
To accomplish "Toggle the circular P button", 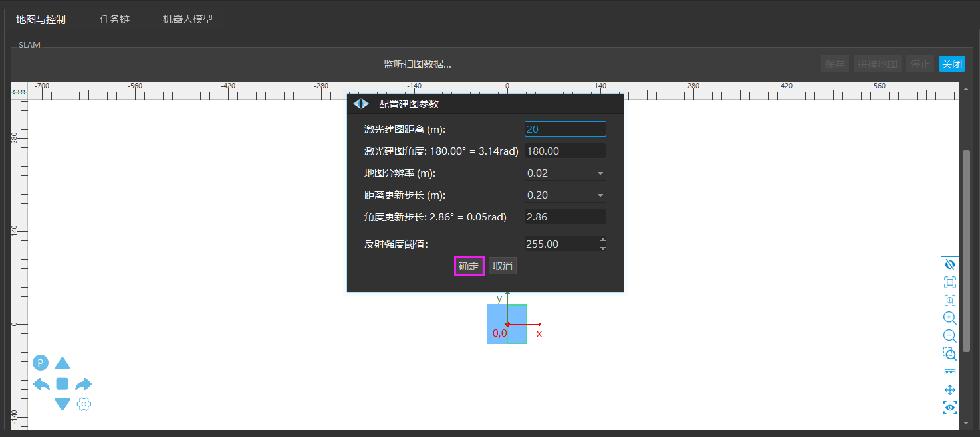I will click(x=41, y=363).
